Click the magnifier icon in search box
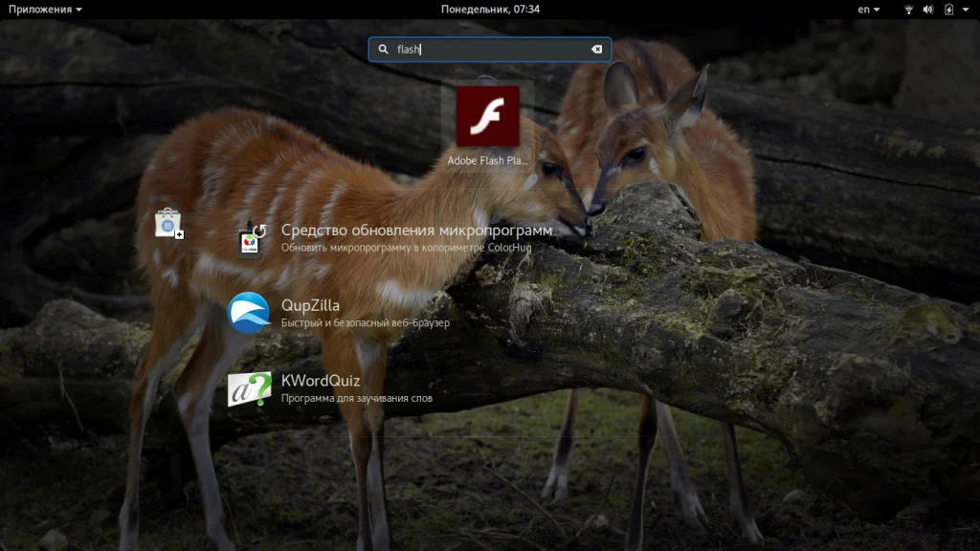Image resolution: width=980 pixels, height=551 pixels. point(383,50)
